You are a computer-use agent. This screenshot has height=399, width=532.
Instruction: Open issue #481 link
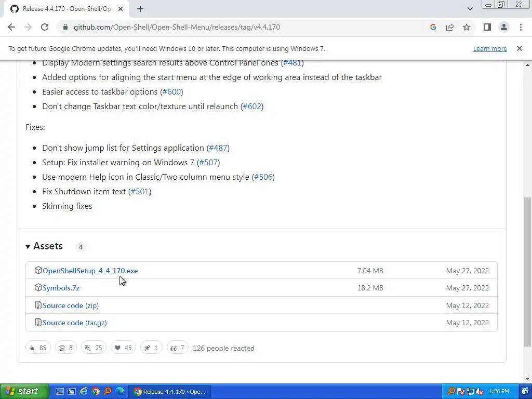[292, 63]
